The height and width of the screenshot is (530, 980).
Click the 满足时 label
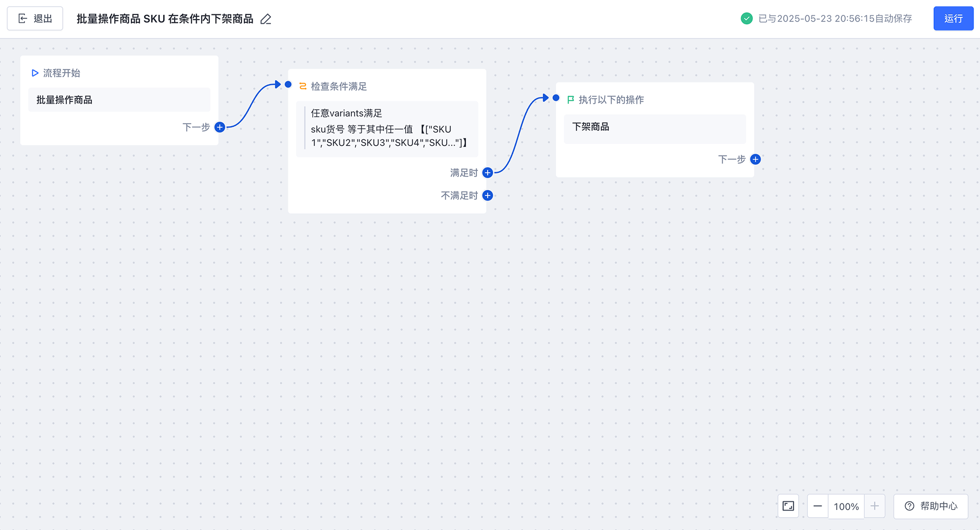(x=464, y=173)
